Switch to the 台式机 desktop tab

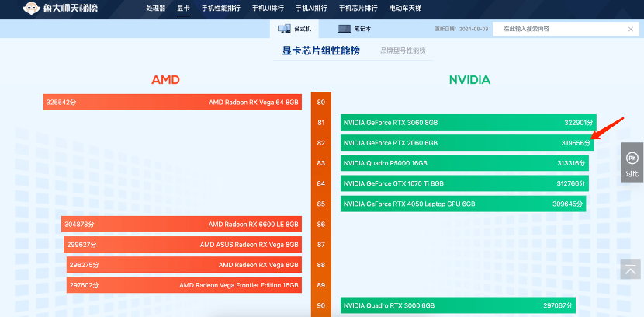294,29
